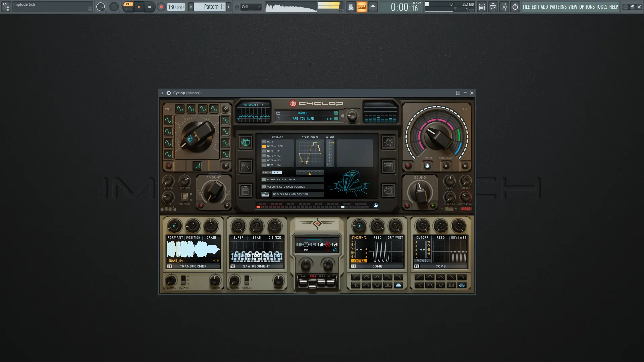The height and width of the screenshot is (362, 644).
Task: Open the OPTIONS menu
Action: [x=587, y=7]
